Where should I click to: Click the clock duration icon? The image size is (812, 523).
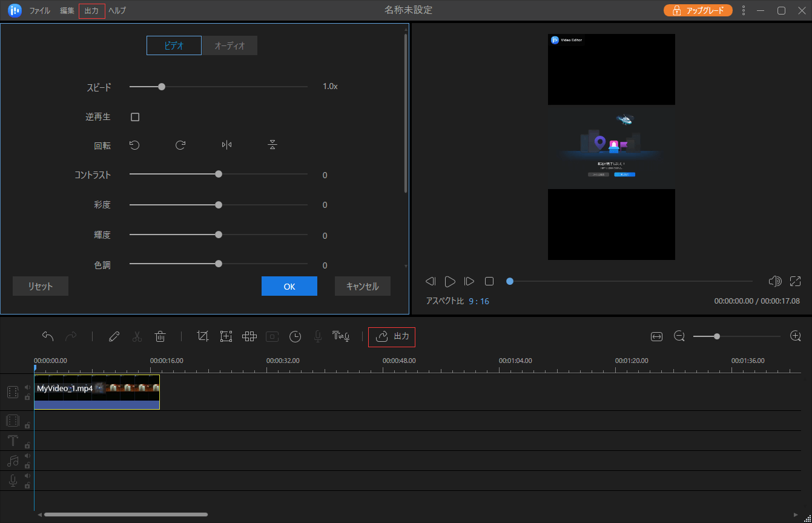click(295, 336)
